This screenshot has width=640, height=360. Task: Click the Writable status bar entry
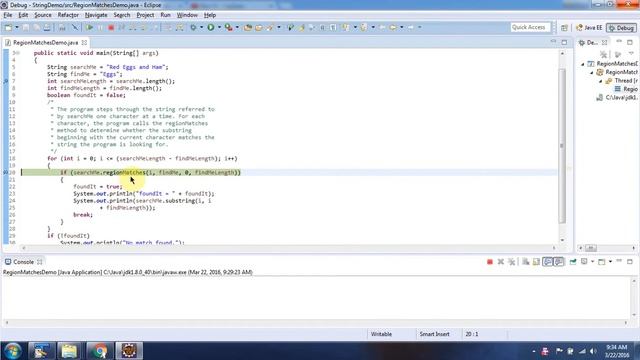(x=381, y=334)
